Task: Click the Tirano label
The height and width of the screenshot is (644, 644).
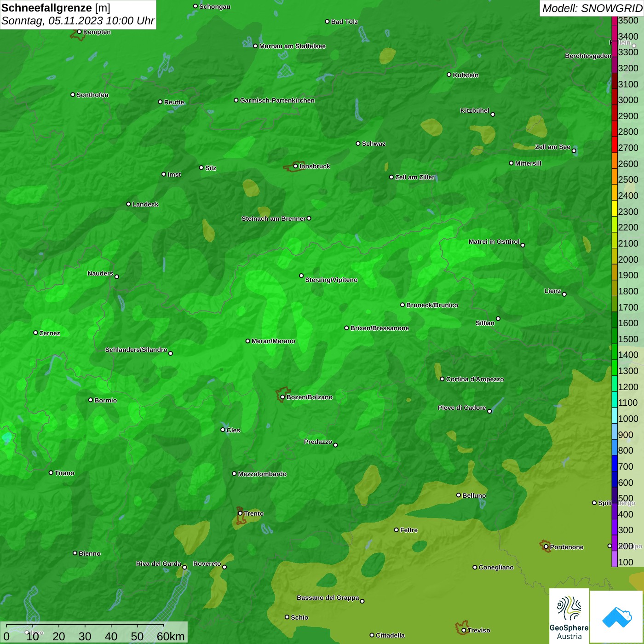Action: pos(64,473)
